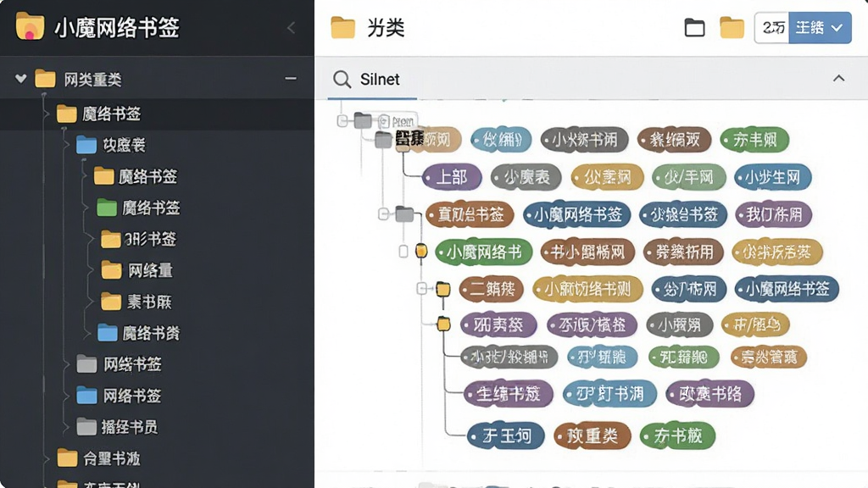Select the blue-folder 网络书签 row
Viewport: 868px width, 488px height.
119,396
